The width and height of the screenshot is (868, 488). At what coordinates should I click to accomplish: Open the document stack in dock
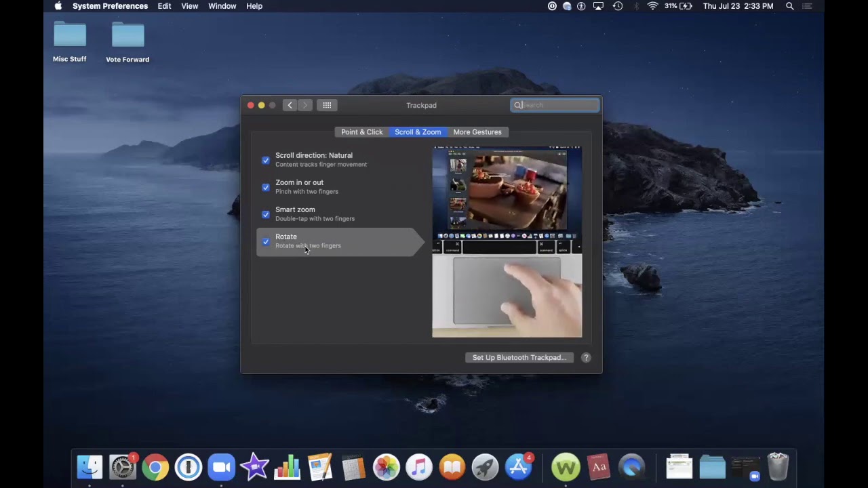[679, 467]
